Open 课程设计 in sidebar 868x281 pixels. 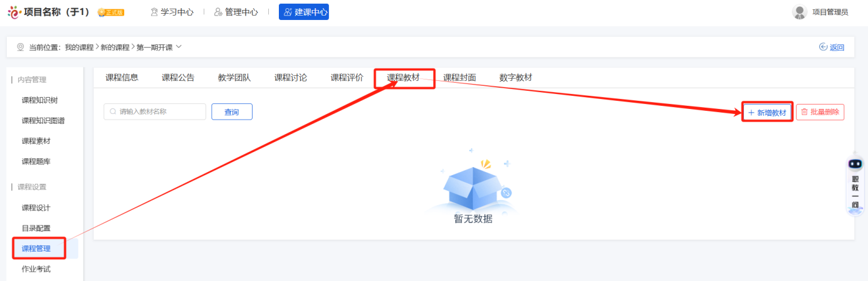(x=36, y=208)
